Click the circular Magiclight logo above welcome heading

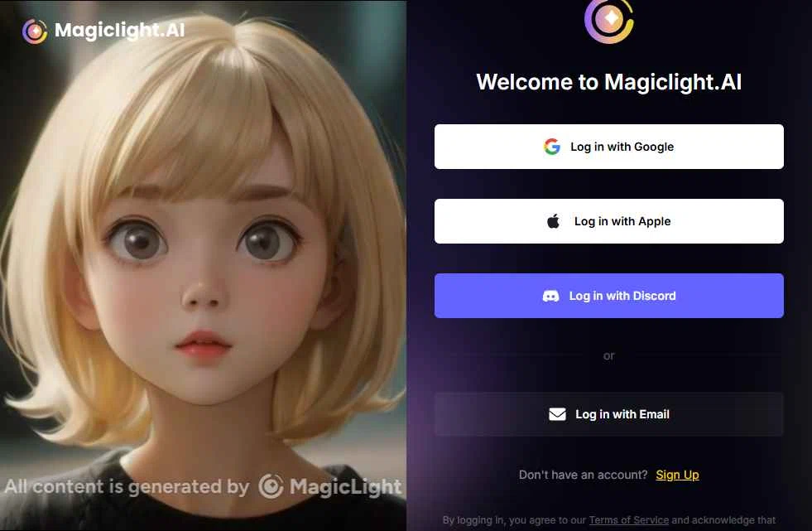pos(609,21)
